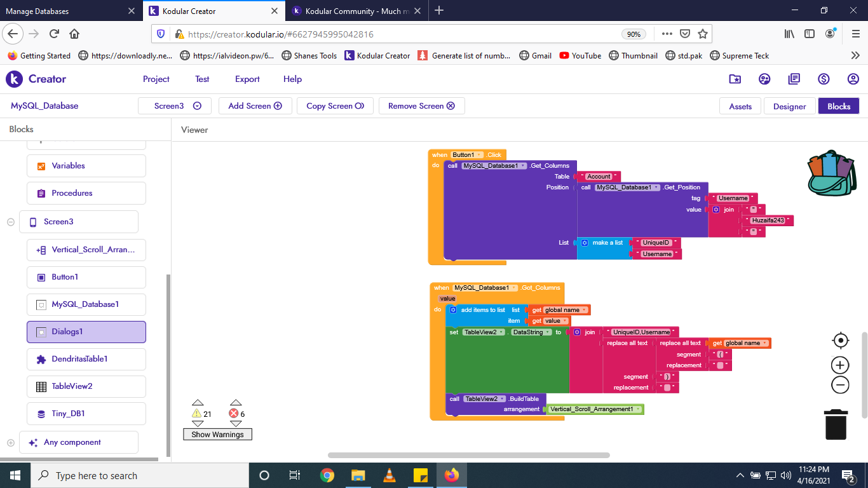Open the Export menu
Image resolution: width=868 pixels, height=488 pixels.
point(247,79)
